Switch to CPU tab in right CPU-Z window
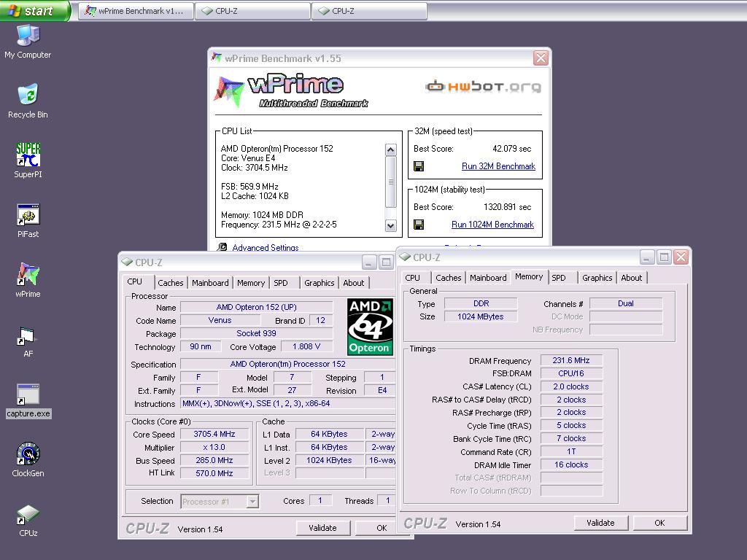 point(413,278)
